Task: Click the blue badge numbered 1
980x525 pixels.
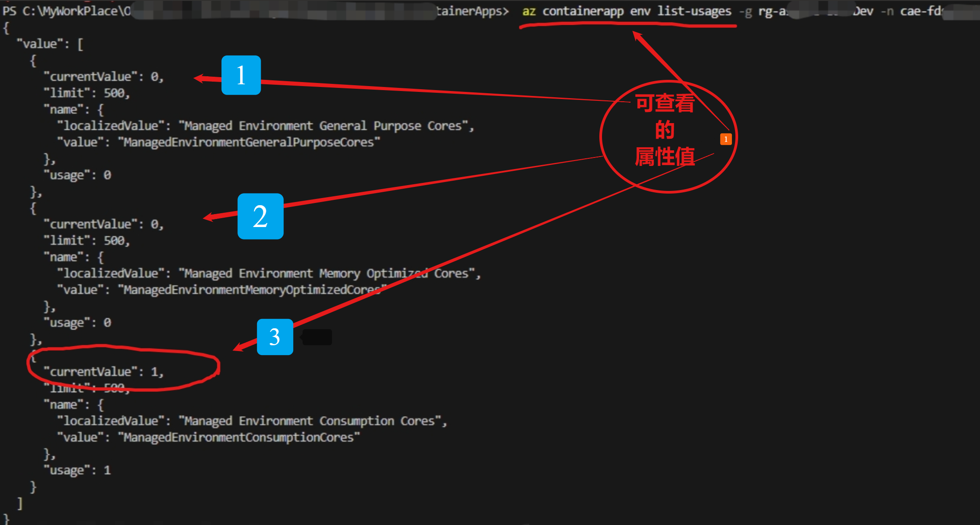Action: [241, 75]
